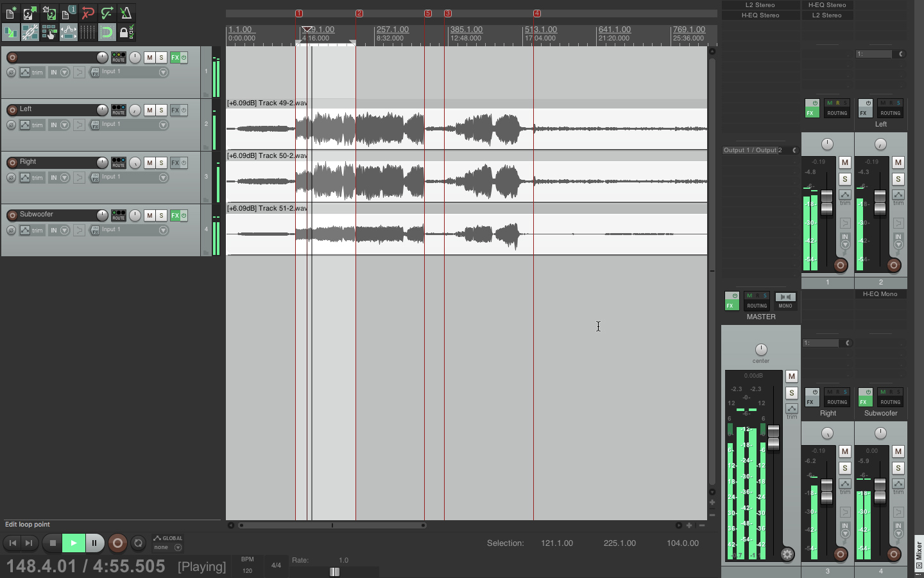Click the playback Rate slider

point(334,572)
